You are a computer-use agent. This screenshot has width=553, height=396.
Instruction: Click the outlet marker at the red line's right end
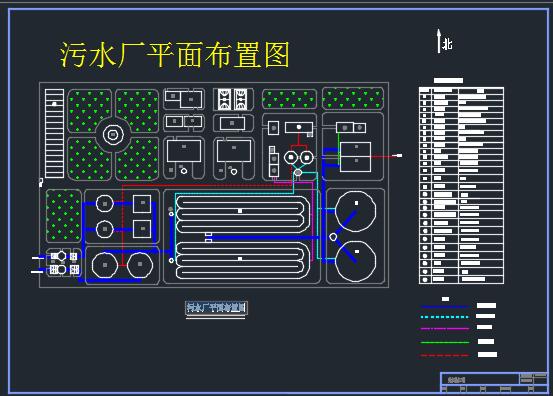coord(399,155)
